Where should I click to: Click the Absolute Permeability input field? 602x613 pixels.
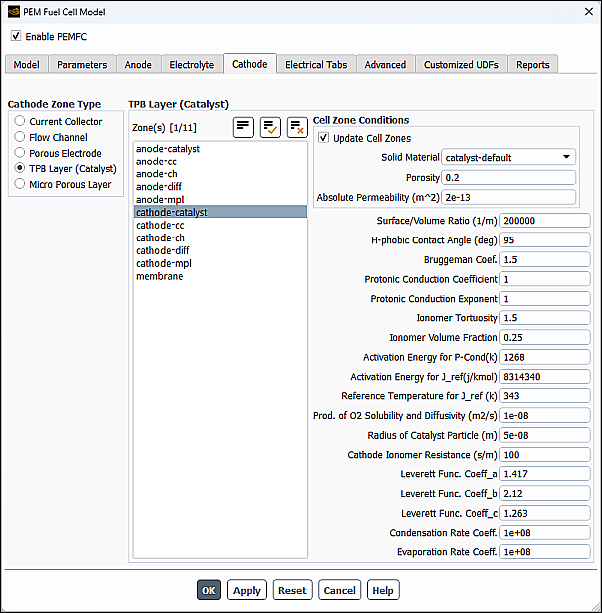pos(509,197)
